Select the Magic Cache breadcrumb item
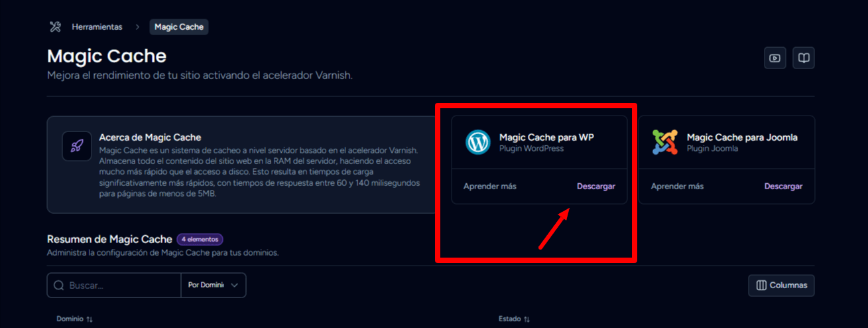This screenshot has height=328, width=868. tap(179, 27)
